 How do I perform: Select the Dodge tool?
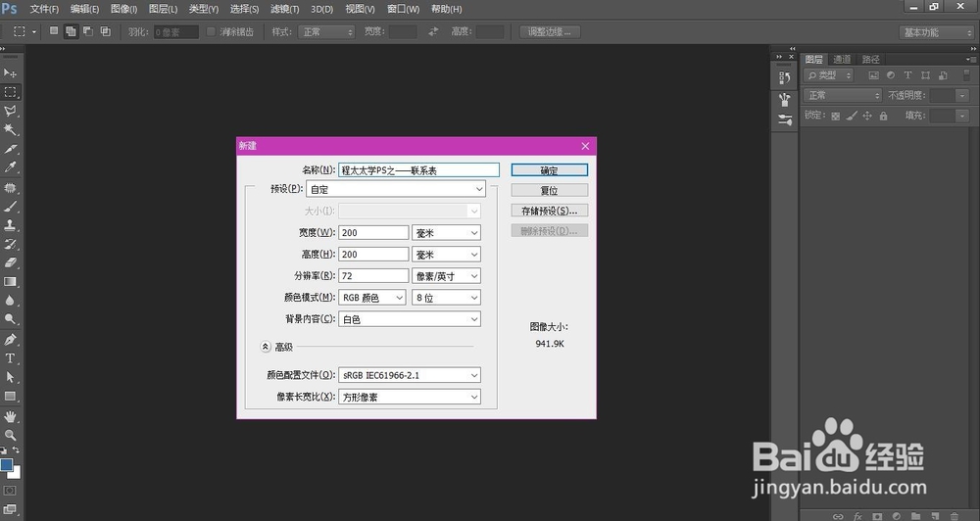(10, 318)
